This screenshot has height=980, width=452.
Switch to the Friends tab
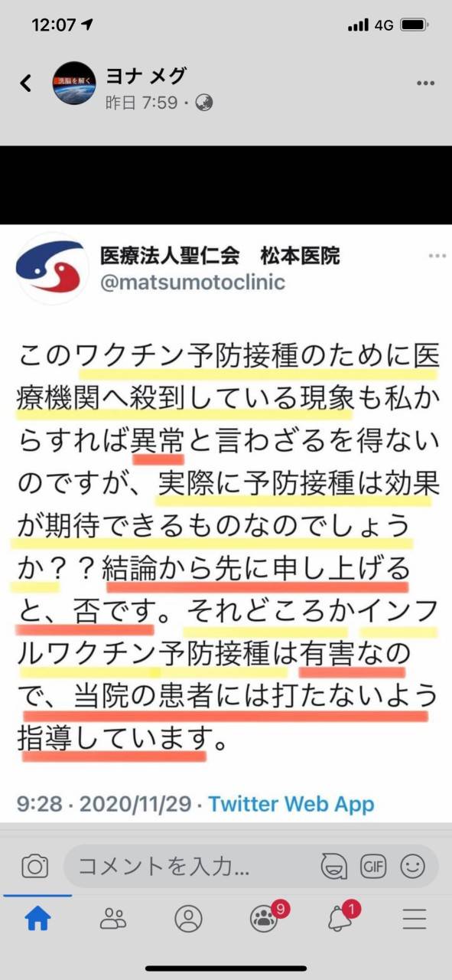tap(113, 919)
